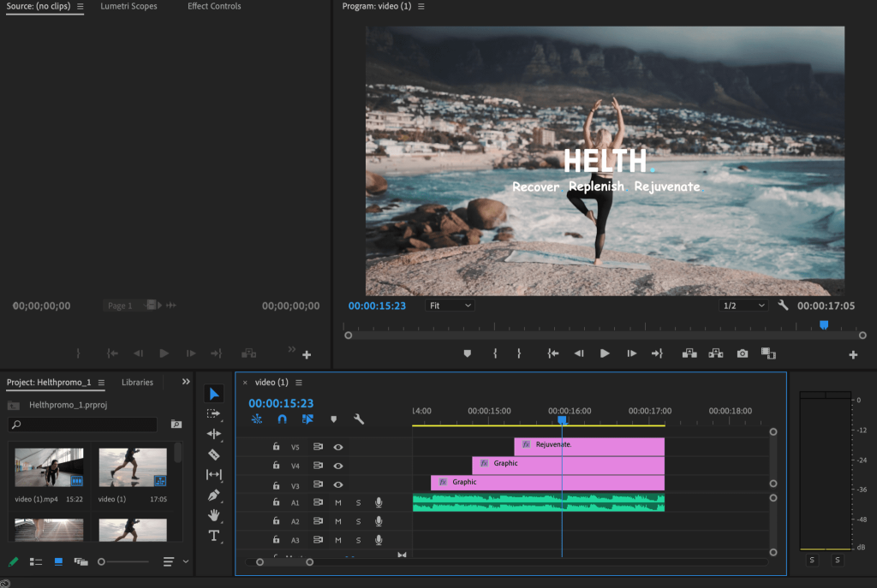Play the sequence in the Program monitor
This screenshot has width=877, height=588.
[605, 352]
